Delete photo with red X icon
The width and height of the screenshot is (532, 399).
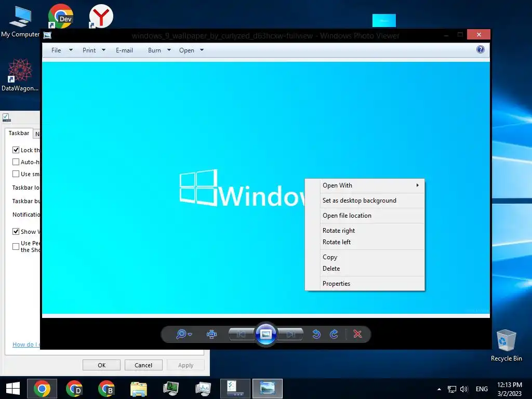pyautogui.click(x=357, y=334)
